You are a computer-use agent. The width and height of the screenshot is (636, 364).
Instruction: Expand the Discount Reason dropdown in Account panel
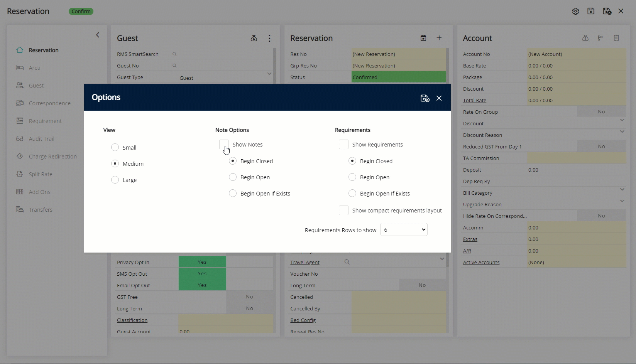point(622,131)
